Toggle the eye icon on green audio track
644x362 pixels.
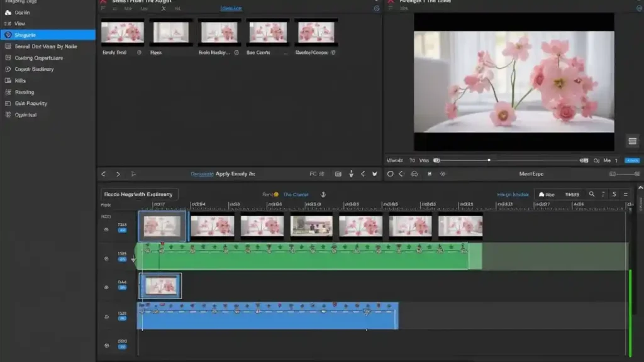point(106,258)
